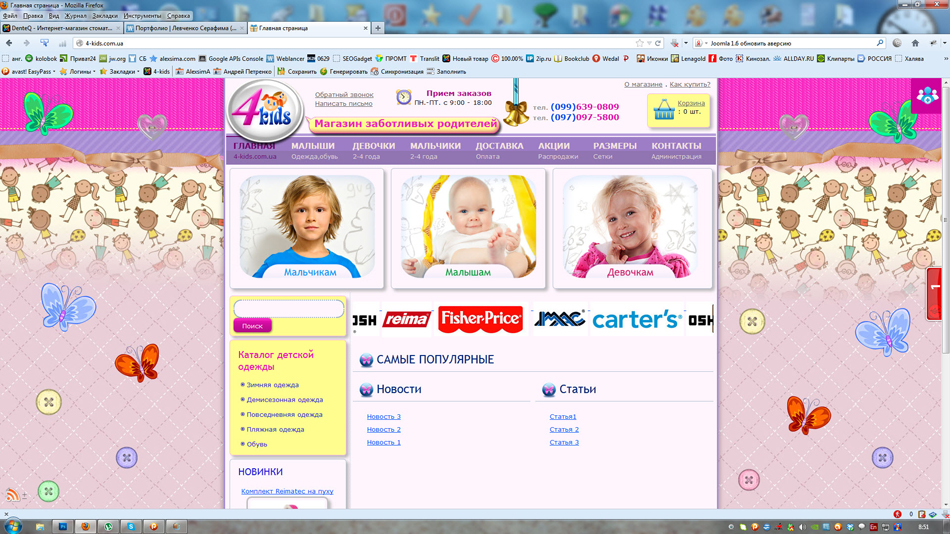
Task: Bookmark the page with the star icon
Action: click(x=639, y=43)
